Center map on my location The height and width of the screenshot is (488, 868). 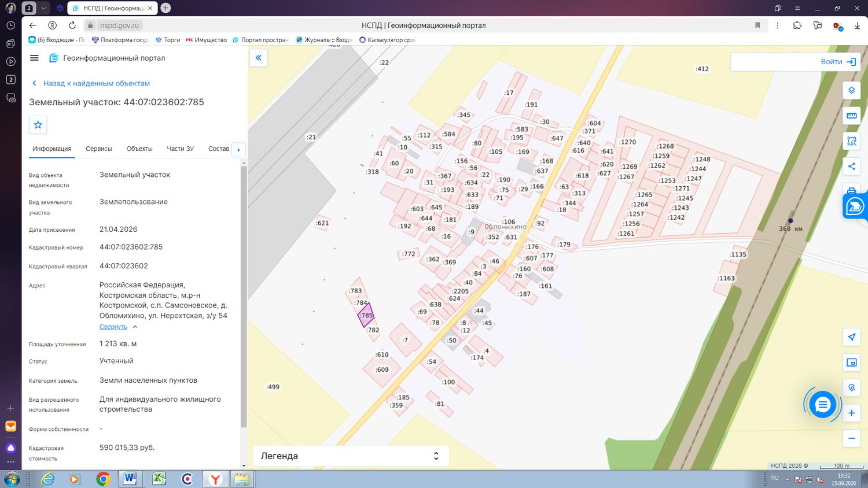[852, 337]
